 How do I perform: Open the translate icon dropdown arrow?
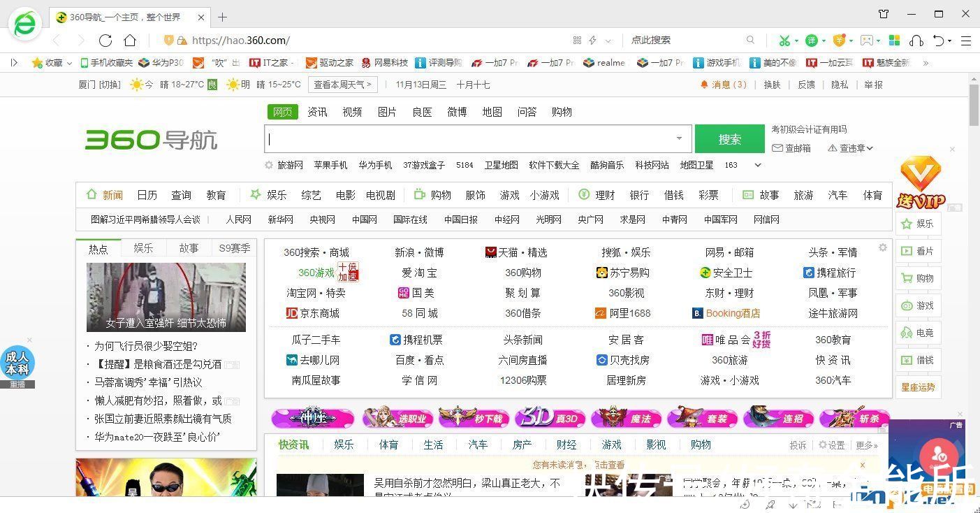tap(824, 41)
